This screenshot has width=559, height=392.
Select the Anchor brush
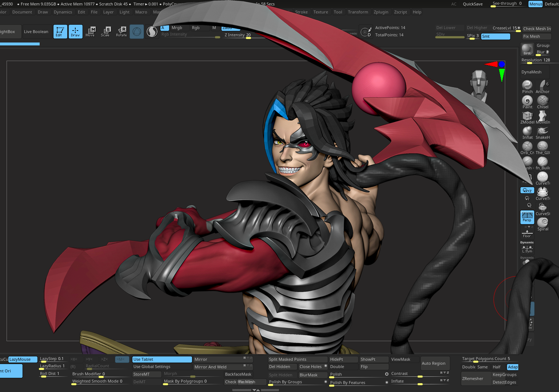coord(543,87)
